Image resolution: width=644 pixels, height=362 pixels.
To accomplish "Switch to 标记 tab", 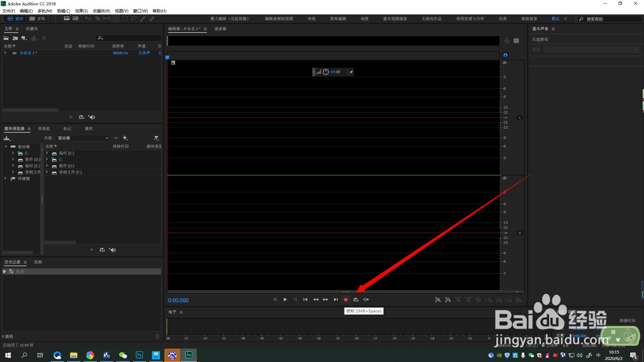I will coord(67,129).
